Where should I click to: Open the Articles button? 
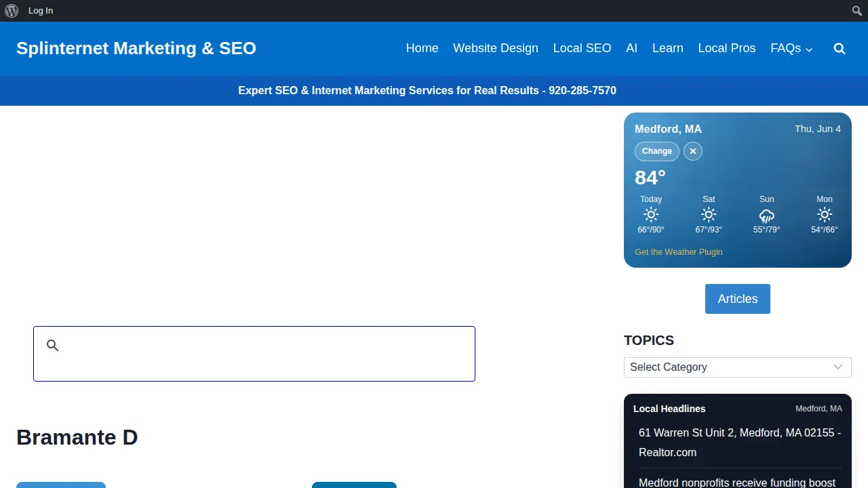point(738,299)
